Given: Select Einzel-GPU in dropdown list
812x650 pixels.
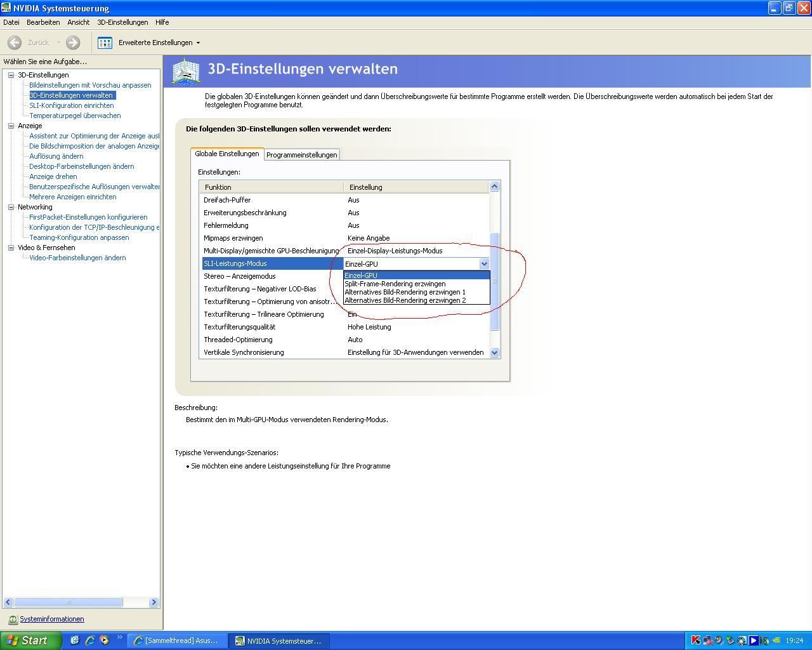Looking at the screenshot, I should 417,275.
